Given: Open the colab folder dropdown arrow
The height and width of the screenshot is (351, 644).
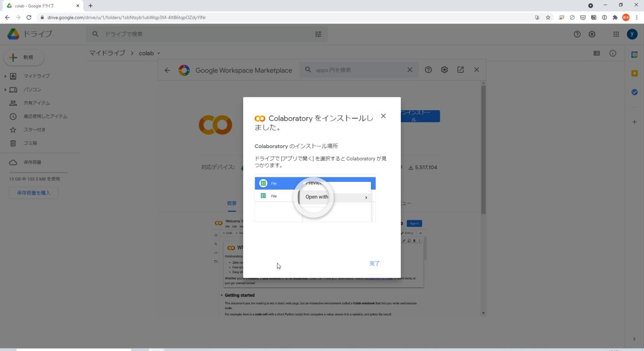Looking at the screenshot, I should (x=158, y=53).
